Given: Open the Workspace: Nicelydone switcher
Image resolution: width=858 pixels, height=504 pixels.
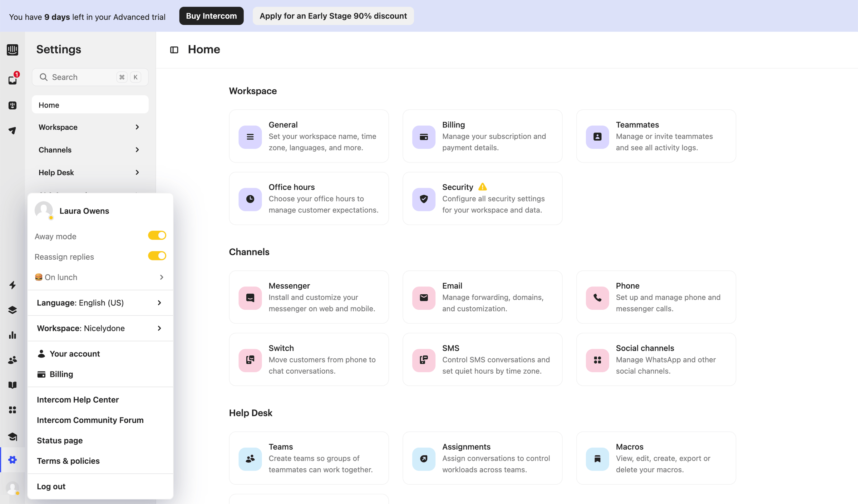Looking at the screenshot, I should click(x=100, y=328).
